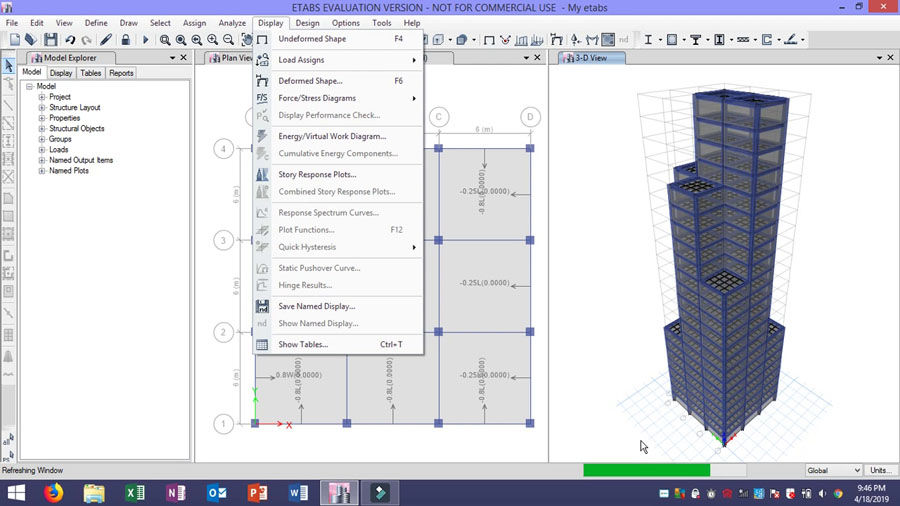Click the Undo arrow icon
The image size is (900, 506).
point(70,40)
